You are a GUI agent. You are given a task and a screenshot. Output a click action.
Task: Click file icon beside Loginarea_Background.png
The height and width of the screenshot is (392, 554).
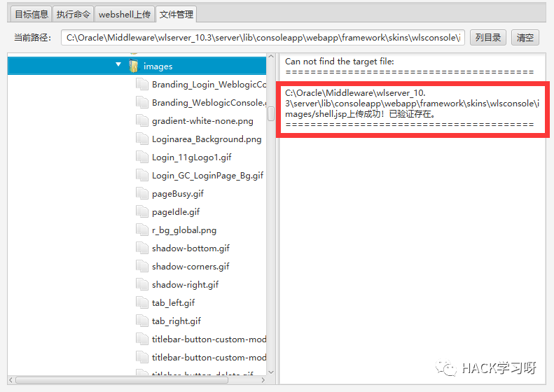(x=142, y=139)
